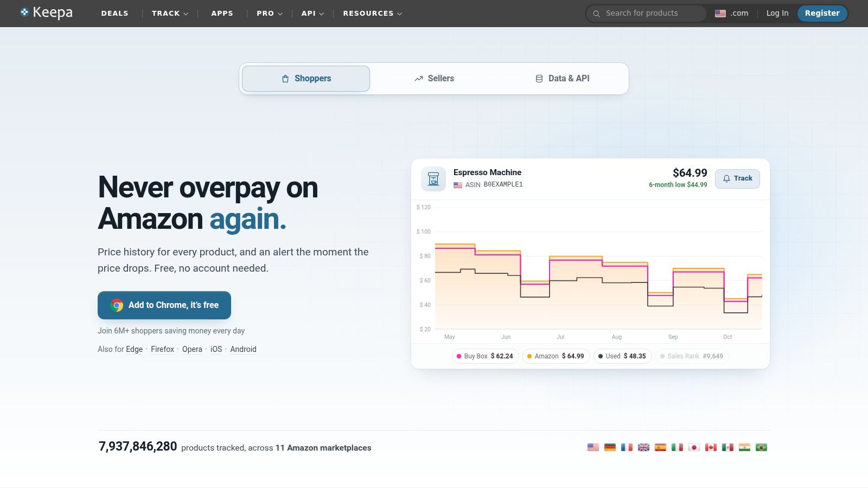Image resolution: width=868 pixels, height=488 pixels.
Task: Expand the Track dropdown menu
Action: (x=170, y=14)
